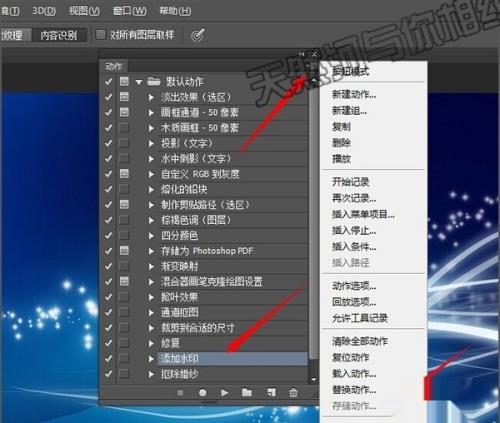Uncheck the checkmark beside 默认动作

(x=108, y=81)
